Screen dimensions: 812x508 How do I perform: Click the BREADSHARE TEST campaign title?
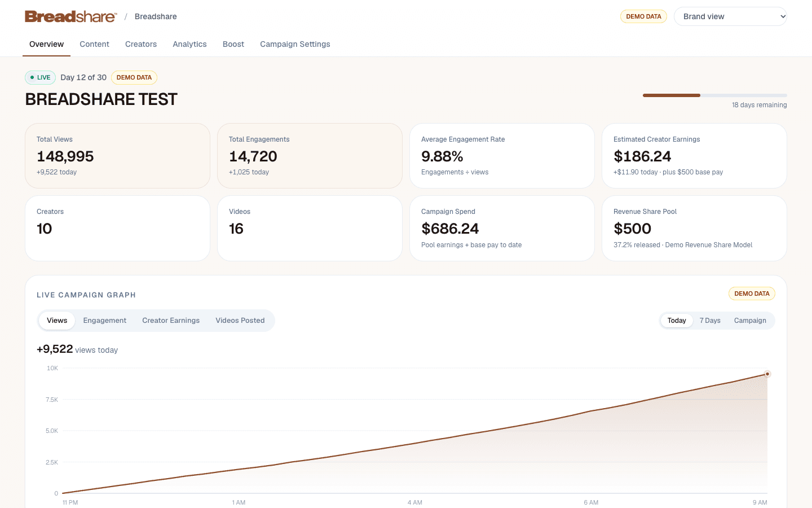point(101,99)
